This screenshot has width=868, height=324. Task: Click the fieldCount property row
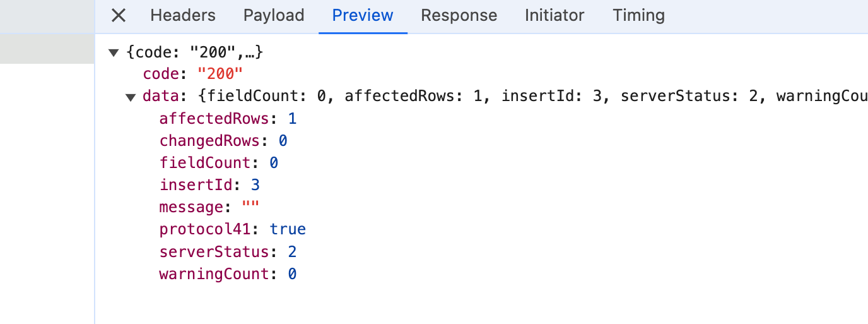(218, 163)
